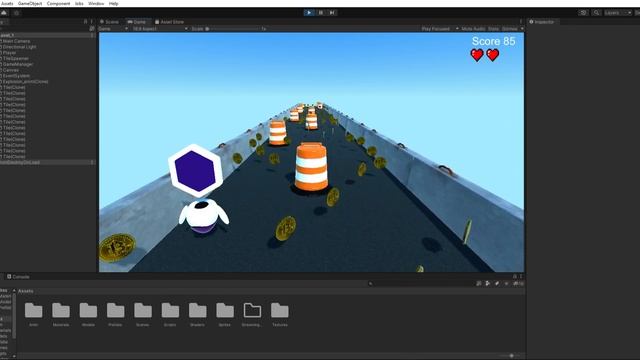Image resolution: width=640 pixels, height=360 pixels.
Task: Select Player object in the Hierarchy
Action: [9, 53]
